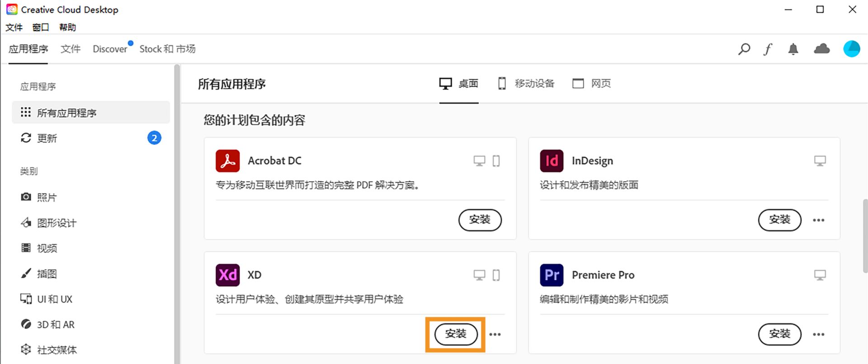Show 移动设备 apps tab
The image size is (868, 364).
pos(526,84)
